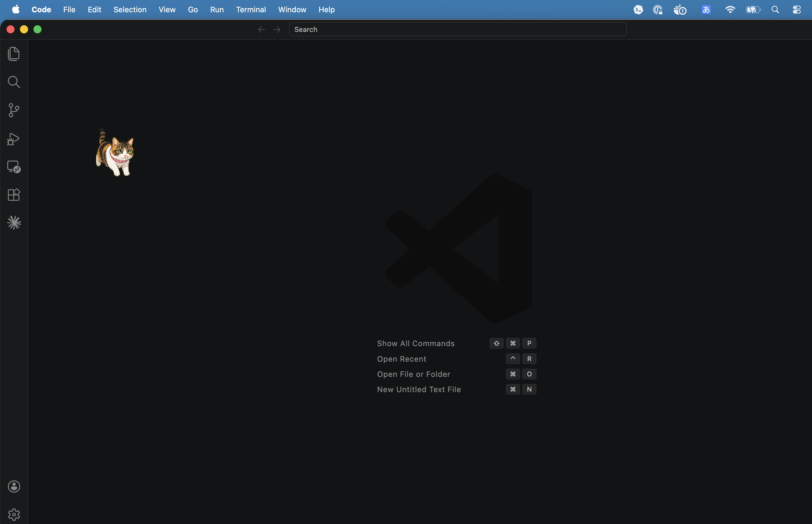
Task: Open the Manage gear icon
Action: coord(14,514)
